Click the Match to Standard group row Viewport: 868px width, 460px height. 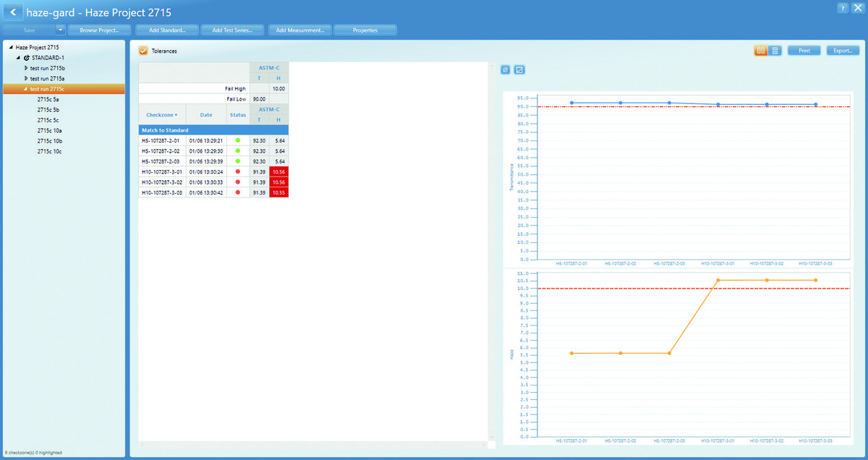(x=213, y=130)
